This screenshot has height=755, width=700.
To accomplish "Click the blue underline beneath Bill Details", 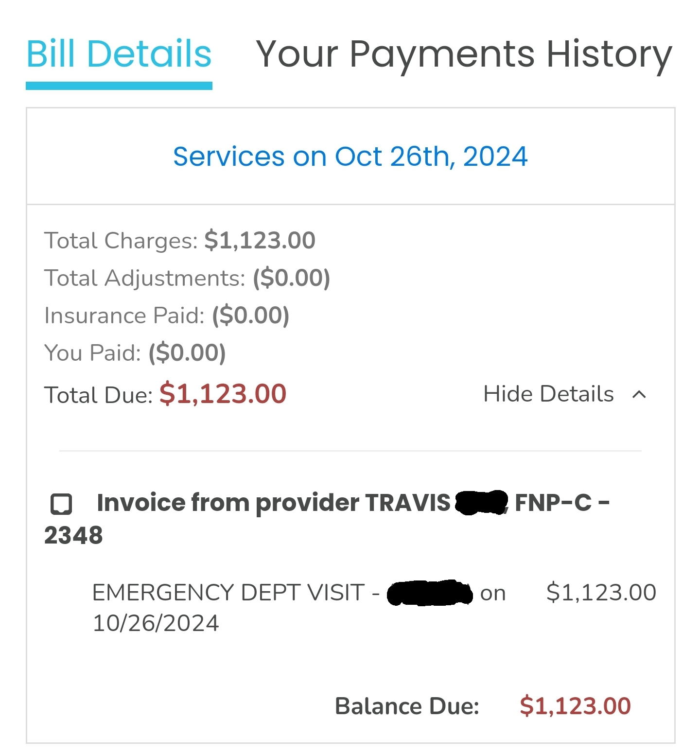I will (x=119, y=86).
